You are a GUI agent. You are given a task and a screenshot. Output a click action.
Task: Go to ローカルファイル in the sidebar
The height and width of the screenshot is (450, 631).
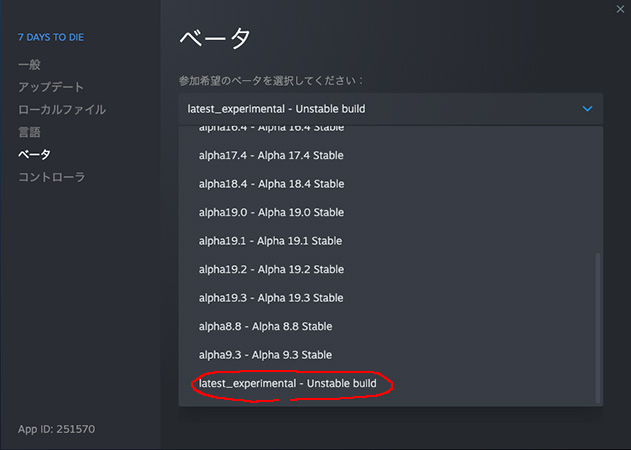click(61, 109)
